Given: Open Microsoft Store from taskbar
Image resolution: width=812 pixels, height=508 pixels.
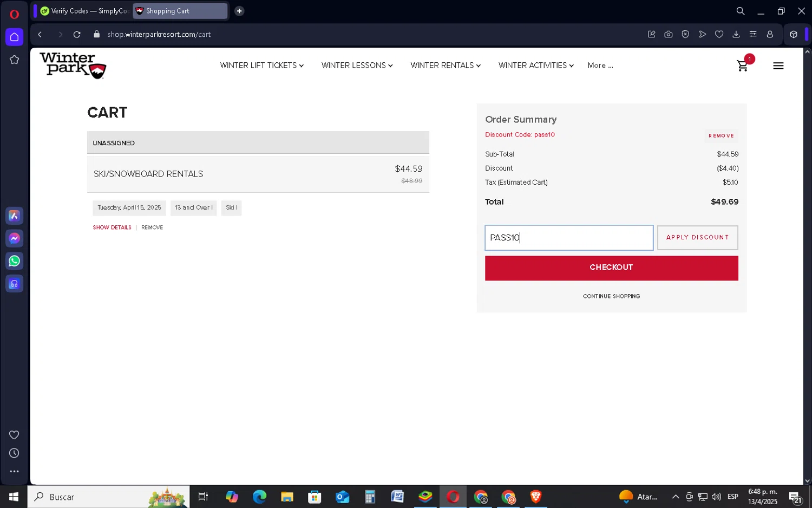Looking at the screenshot, I should [x=315, y=497].
